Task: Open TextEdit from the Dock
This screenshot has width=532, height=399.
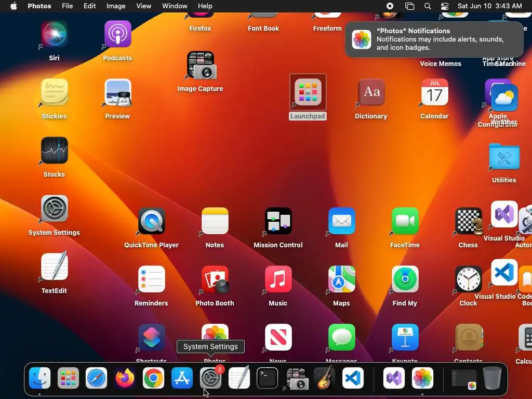Action: (239, 377)
